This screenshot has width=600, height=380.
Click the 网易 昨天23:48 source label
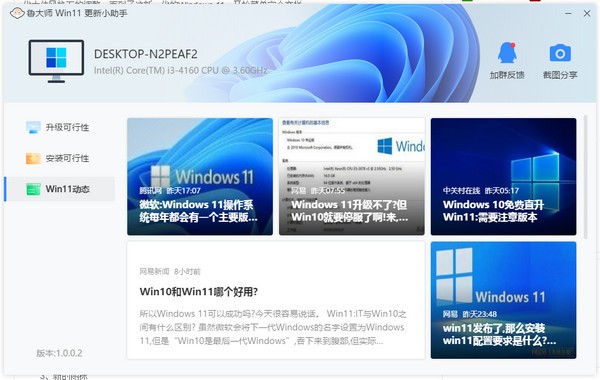(470, 314)
